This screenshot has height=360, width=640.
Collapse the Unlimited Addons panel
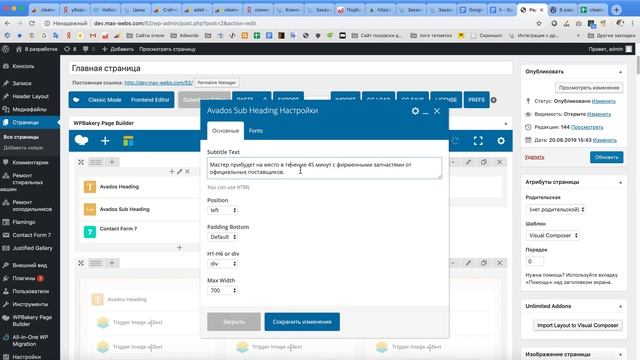tap(620, 307)
